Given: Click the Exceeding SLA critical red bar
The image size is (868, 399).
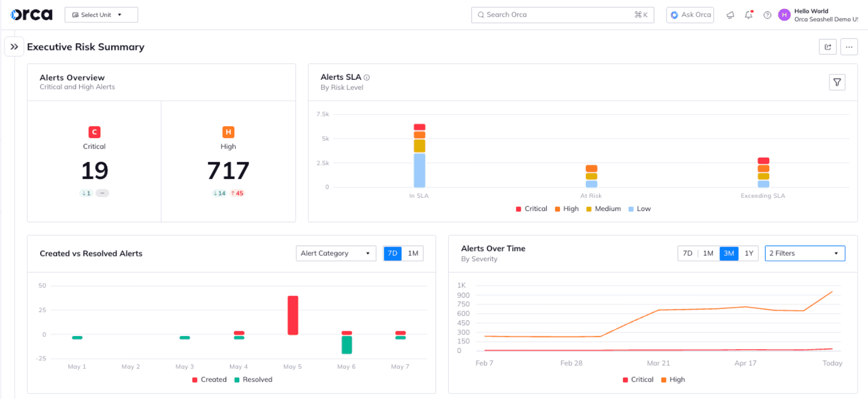Looking at the screenshot, I should 763,160.
